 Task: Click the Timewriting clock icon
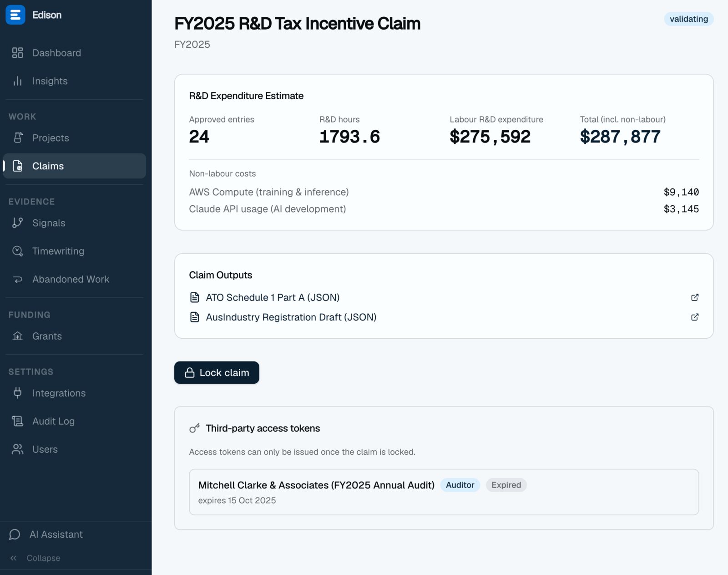[x=17, y=251]
